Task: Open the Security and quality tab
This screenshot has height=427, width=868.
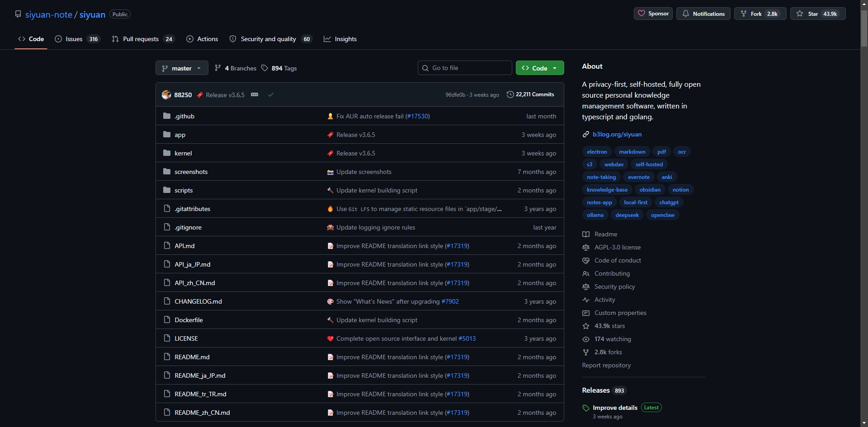Action: coord(270,39)
